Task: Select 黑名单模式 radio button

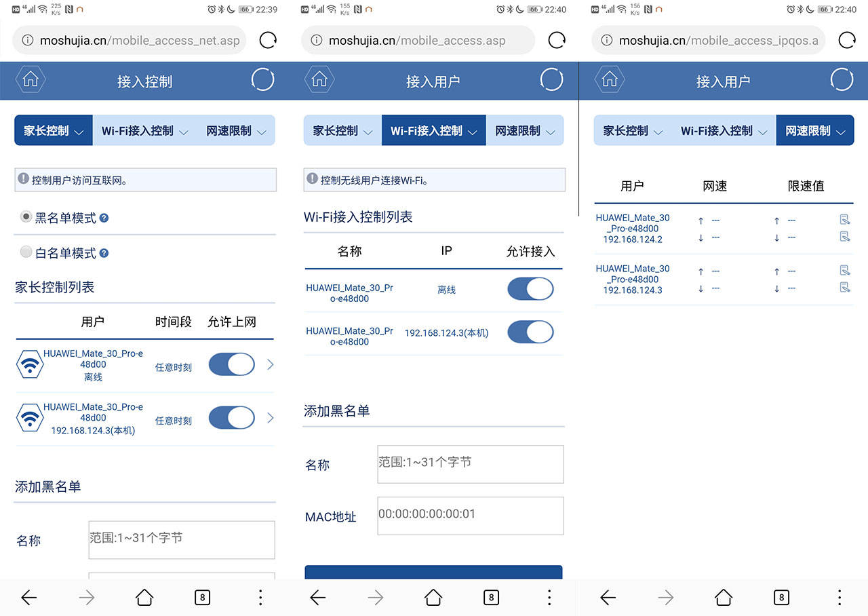Action: (26, 217)
